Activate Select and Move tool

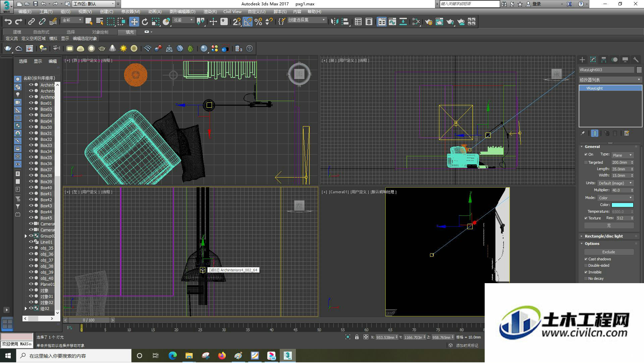[x=134, y=22]
